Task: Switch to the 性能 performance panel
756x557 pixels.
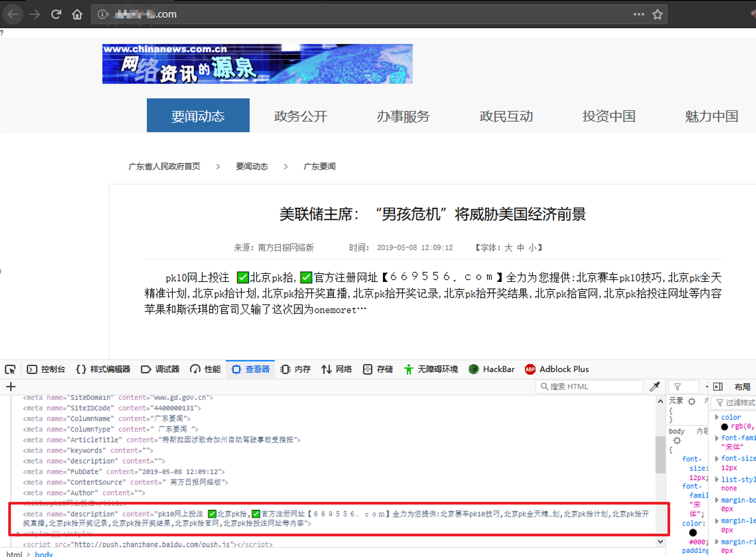Action: click(x=206, y=369)
